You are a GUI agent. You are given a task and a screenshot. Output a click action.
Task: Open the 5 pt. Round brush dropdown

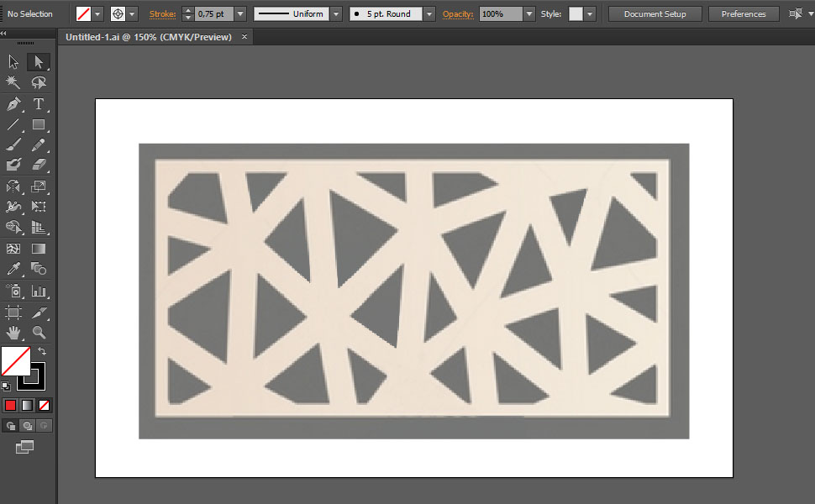tap(429, 14)
